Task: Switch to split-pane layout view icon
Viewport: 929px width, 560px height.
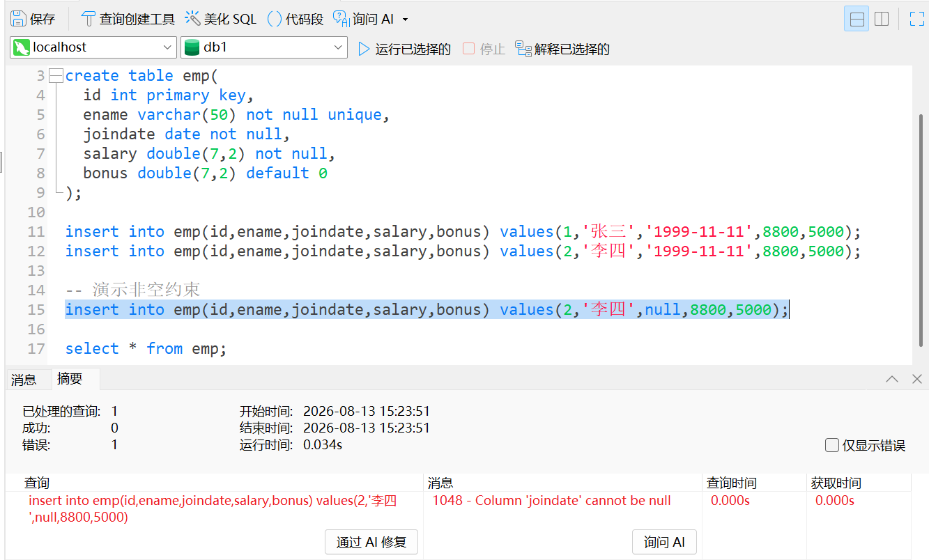Action: [x=882, y=19]
